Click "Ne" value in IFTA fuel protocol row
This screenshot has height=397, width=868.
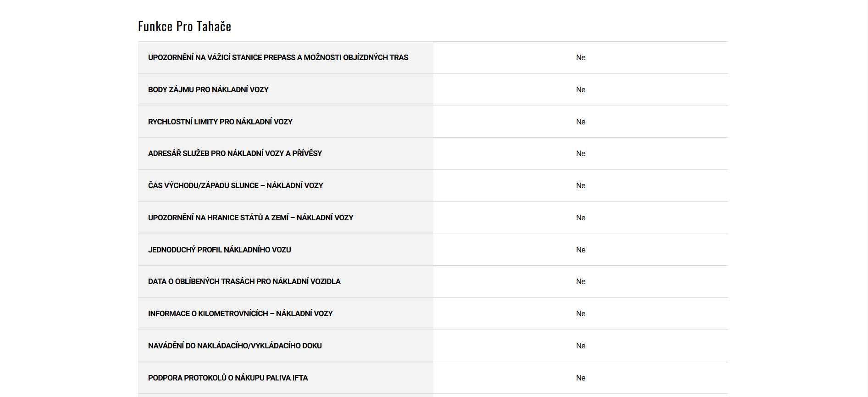(581, 378)
